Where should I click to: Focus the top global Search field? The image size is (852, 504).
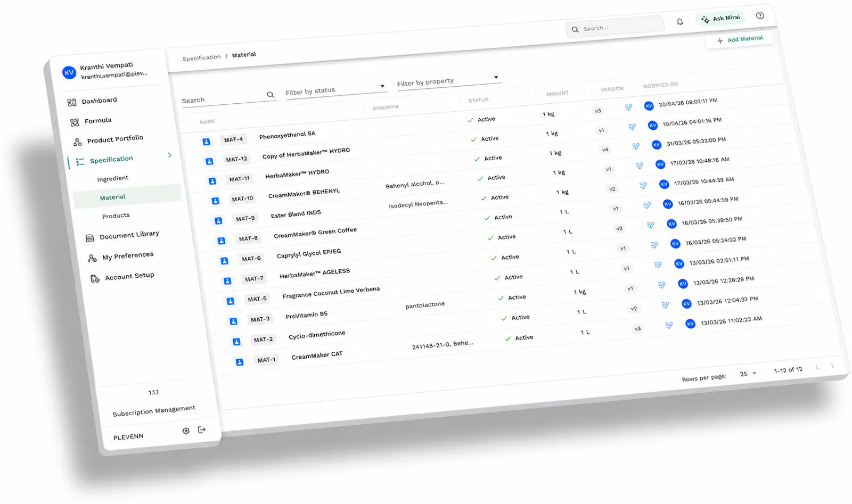(616, 27)
